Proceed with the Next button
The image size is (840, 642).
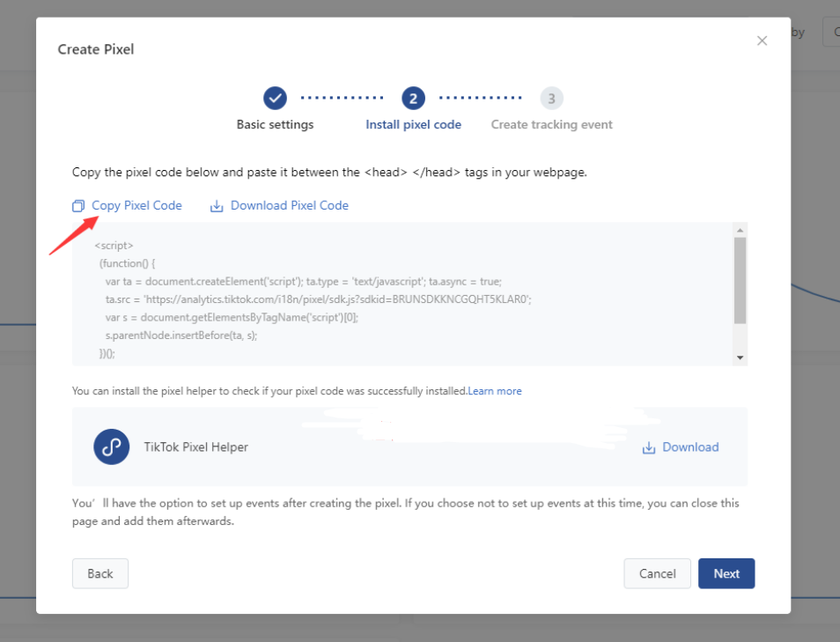(x=726, y=573)
